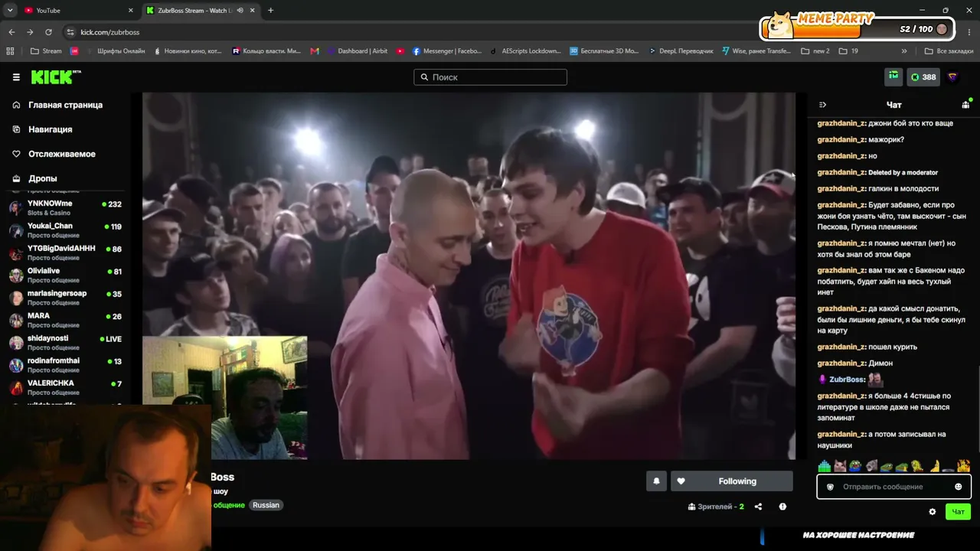This screenshot has width=980, height=551.
Task: Open the browser apps grid icon
Action: [10, 51]
